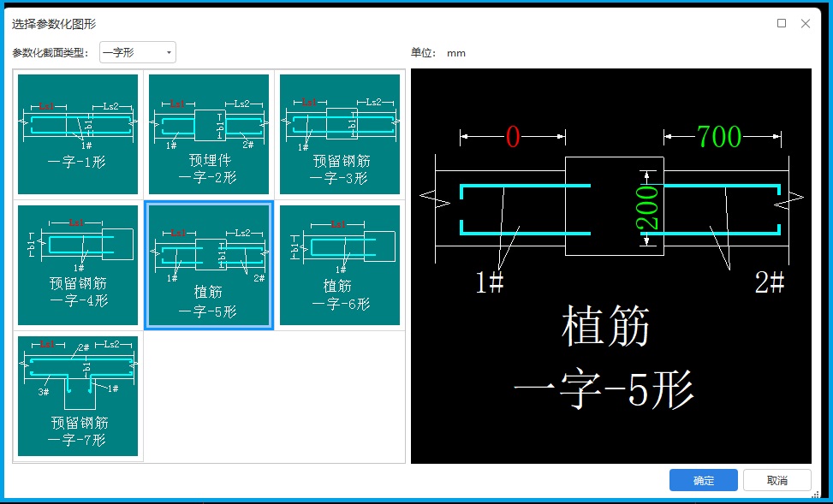The height and width of the screenshot is (504, 833).
Task: Open the 参数化截面类型 dropdown
Action: click(138, 52)
